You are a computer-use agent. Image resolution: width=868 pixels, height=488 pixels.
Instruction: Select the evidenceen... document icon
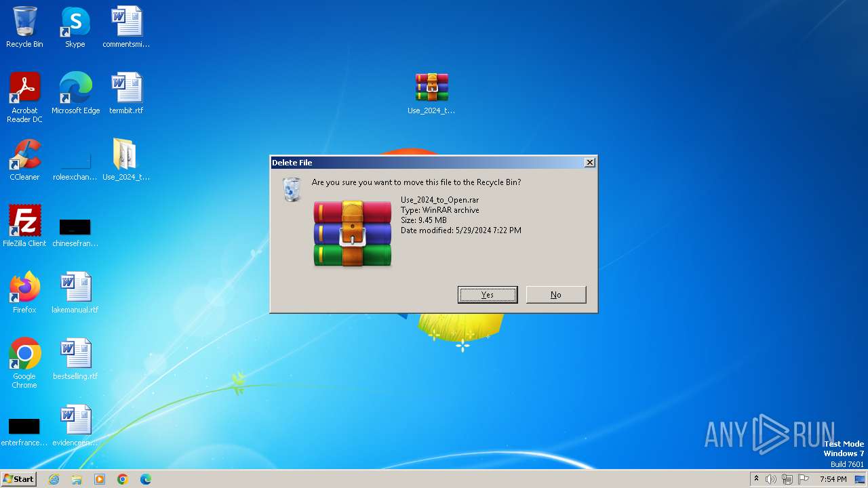tap(75, 426)
